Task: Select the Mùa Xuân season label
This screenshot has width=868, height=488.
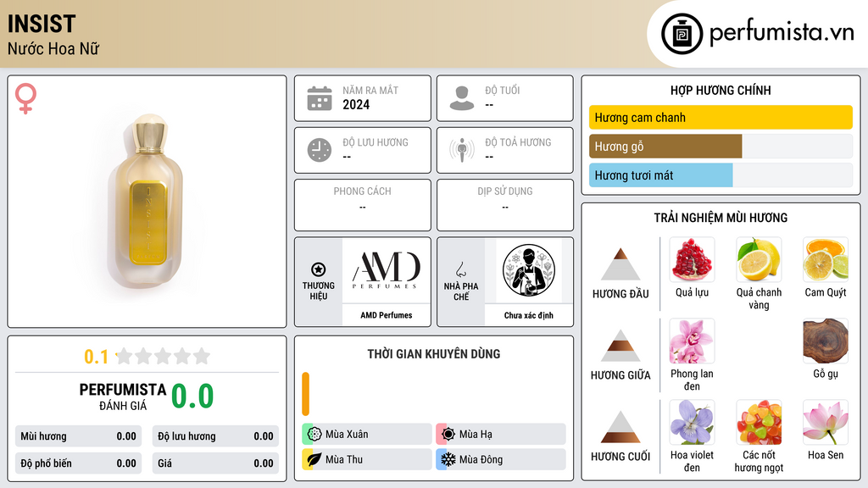Action: [x=347, y=435]
